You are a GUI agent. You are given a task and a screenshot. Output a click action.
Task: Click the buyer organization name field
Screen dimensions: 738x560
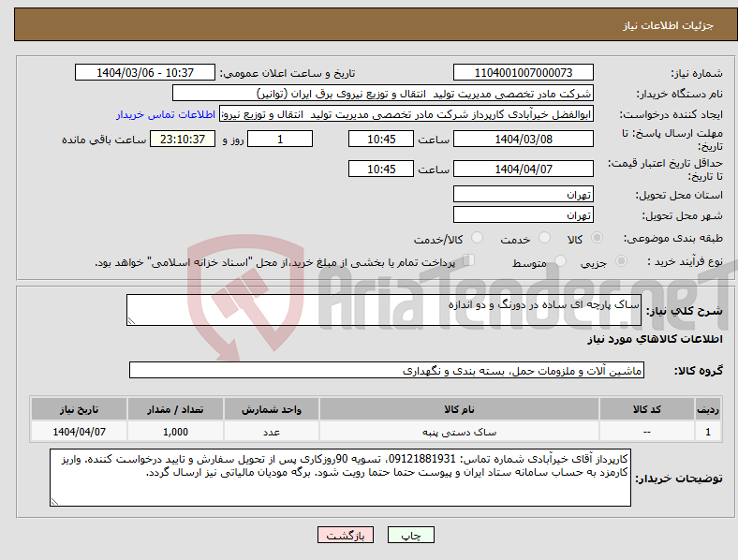[383, 93]
